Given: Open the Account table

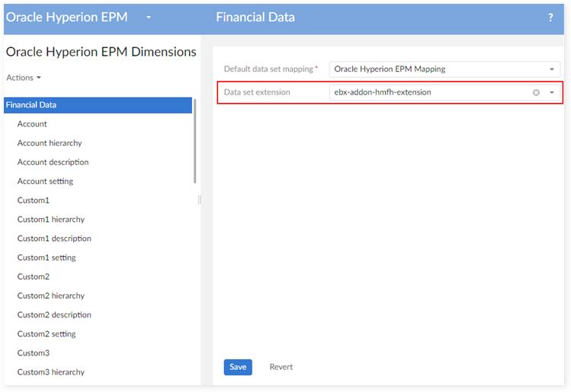Looking at the screenshot, I should point(32,124).
